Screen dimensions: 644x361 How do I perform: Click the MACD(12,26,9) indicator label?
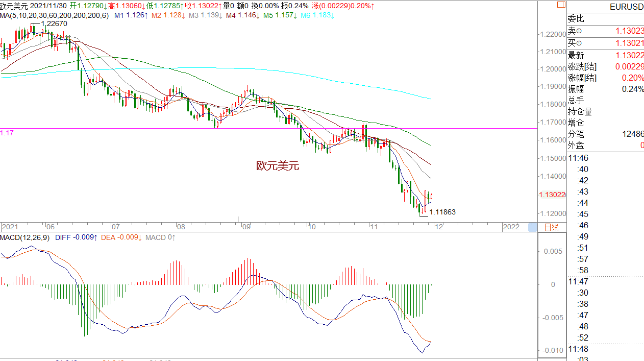(x=26, y=238)
